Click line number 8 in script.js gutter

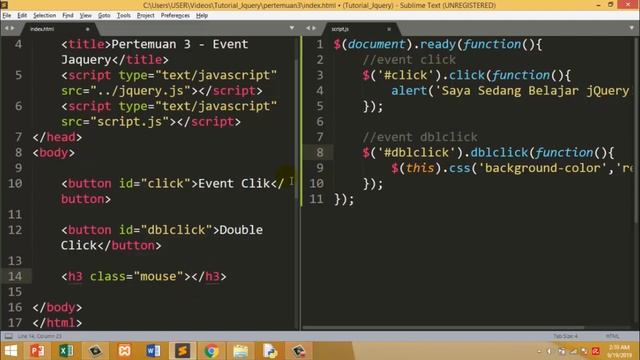pos(320,153)
